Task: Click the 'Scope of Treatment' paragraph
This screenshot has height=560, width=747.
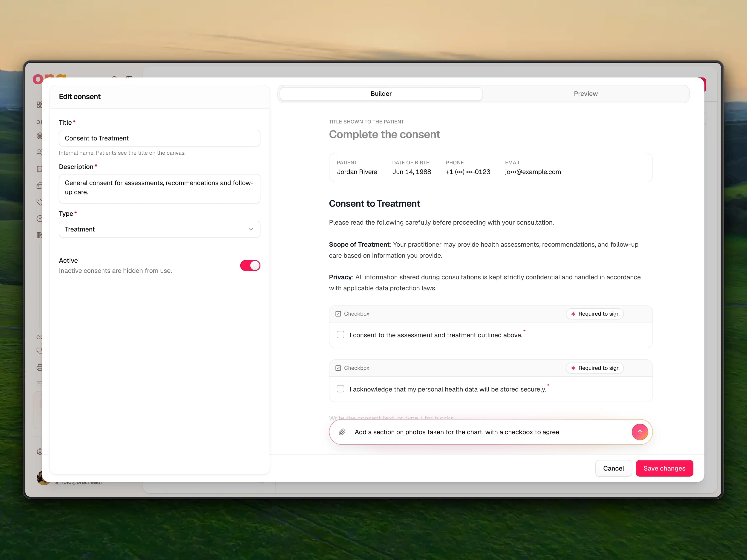Action: click(484, 250)
